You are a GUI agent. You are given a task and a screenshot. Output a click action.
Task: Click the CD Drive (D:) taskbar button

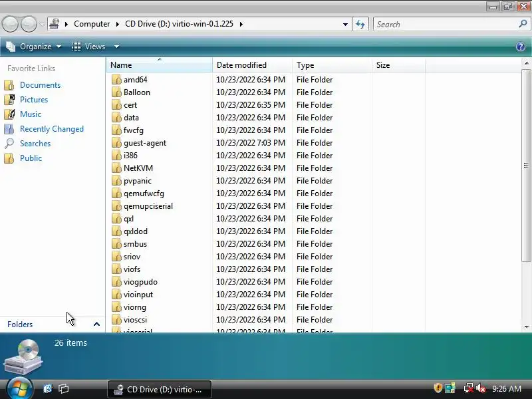[x=160, y=390]
